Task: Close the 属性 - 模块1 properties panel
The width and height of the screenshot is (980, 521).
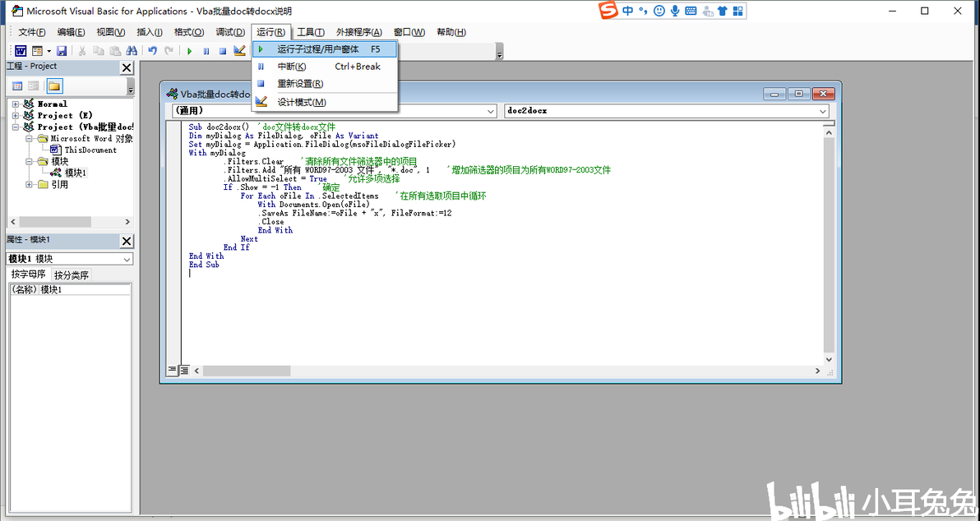Action: click(127, 241)
